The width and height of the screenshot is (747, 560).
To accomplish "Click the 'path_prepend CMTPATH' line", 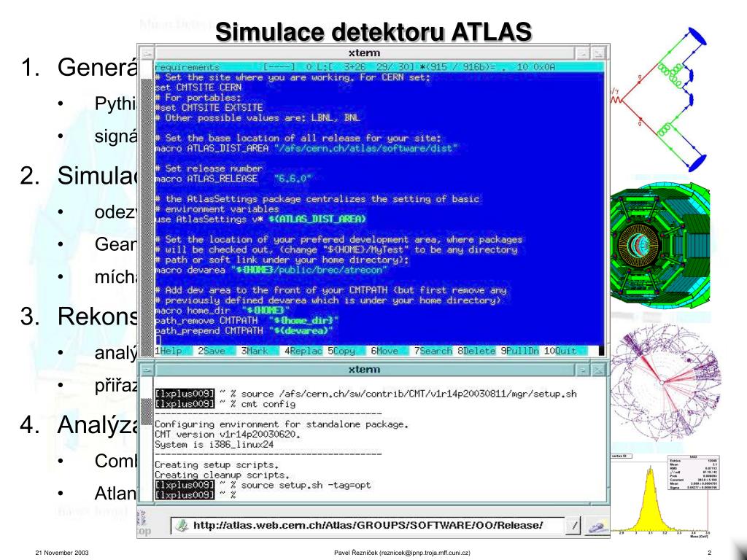I will coord(244,331).
